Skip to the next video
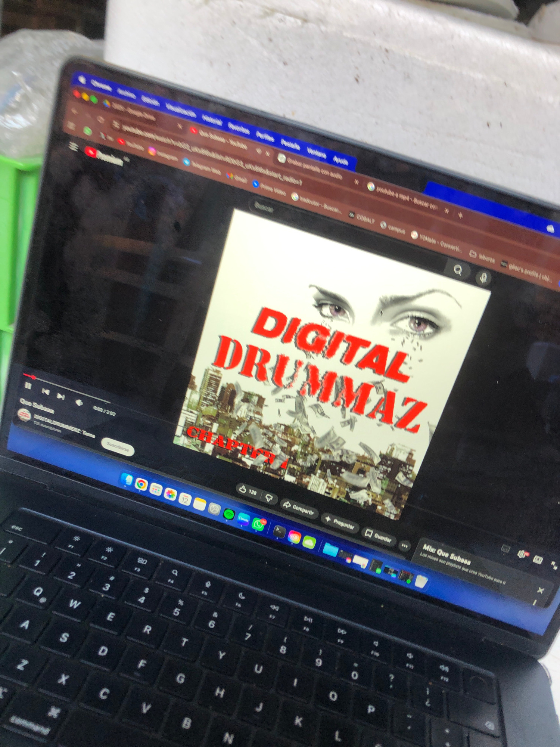 click(x=61, y=396)
